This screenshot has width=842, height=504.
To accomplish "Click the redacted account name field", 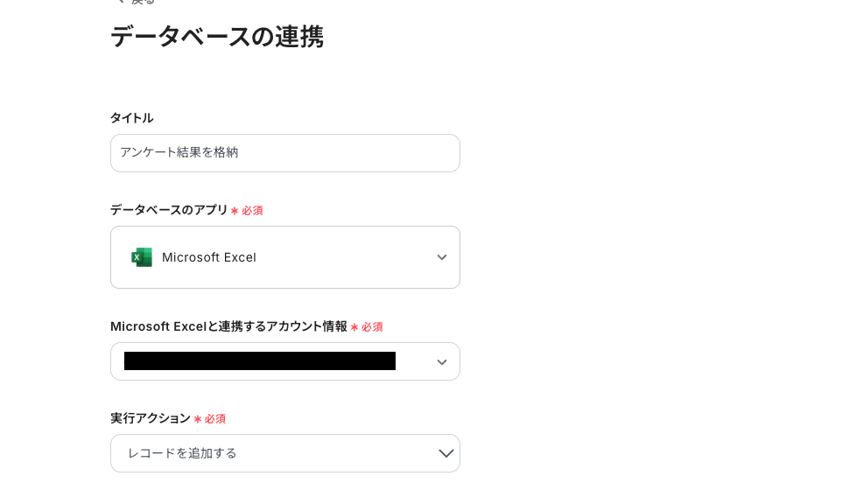I will click(x=260, y=361).
